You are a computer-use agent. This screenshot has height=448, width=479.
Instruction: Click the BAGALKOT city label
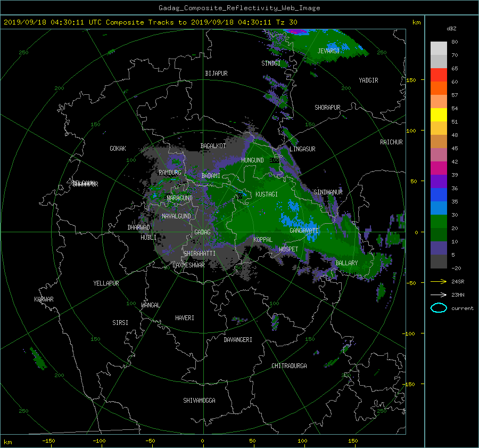tap(213, 146)
